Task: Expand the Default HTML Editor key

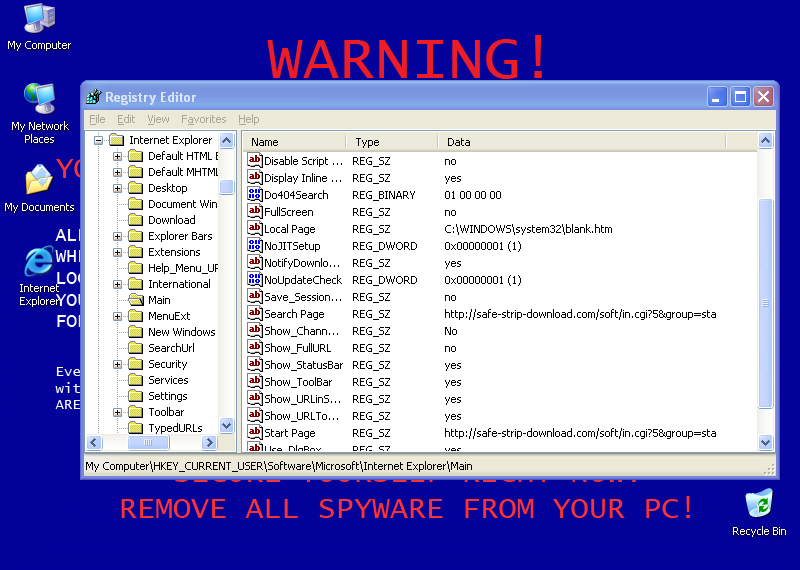Action: [117, 156]
